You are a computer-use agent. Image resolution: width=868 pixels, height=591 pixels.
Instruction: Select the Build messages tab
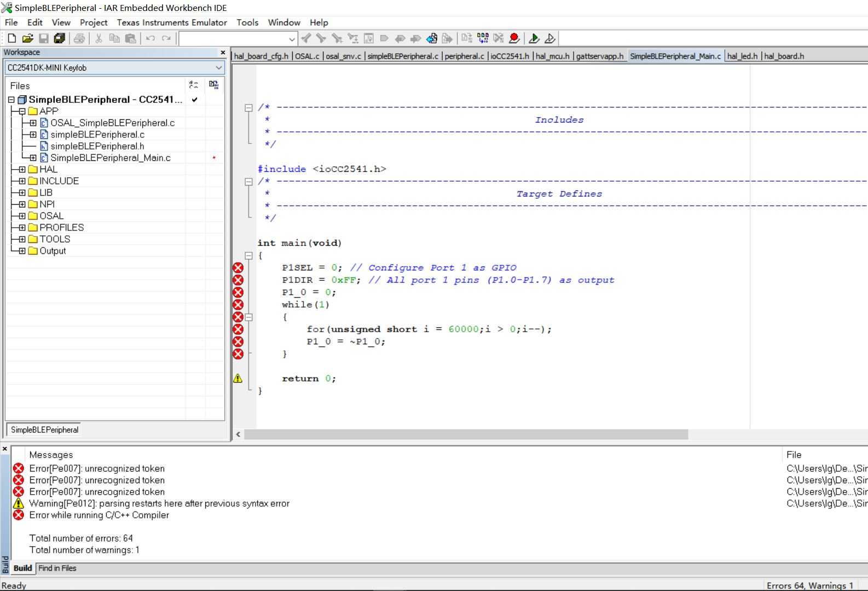coord(22,568)
